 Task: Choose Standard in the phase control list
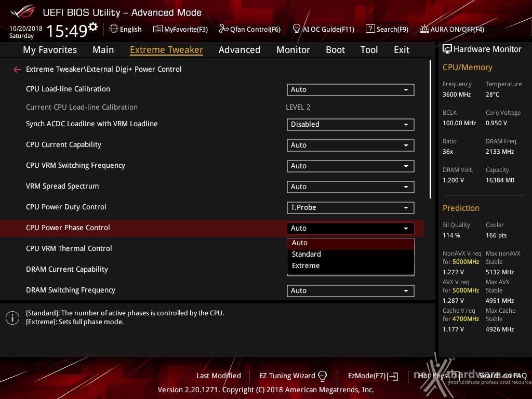point(351,254)
